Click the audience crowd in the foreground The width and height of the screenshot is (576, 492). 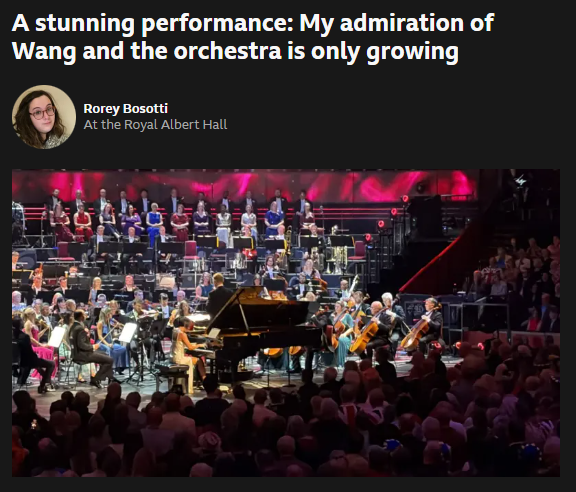click(x=286, y=430)
